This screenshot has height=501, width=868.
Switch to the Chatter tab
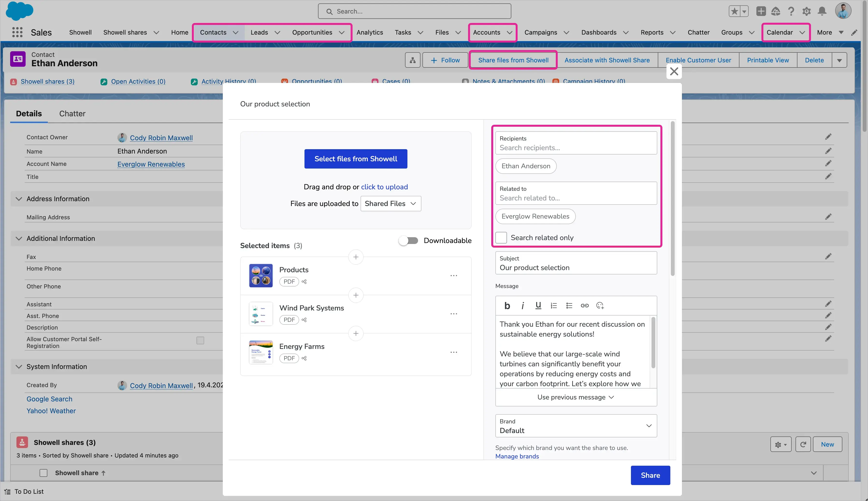[x=72, y=114]
